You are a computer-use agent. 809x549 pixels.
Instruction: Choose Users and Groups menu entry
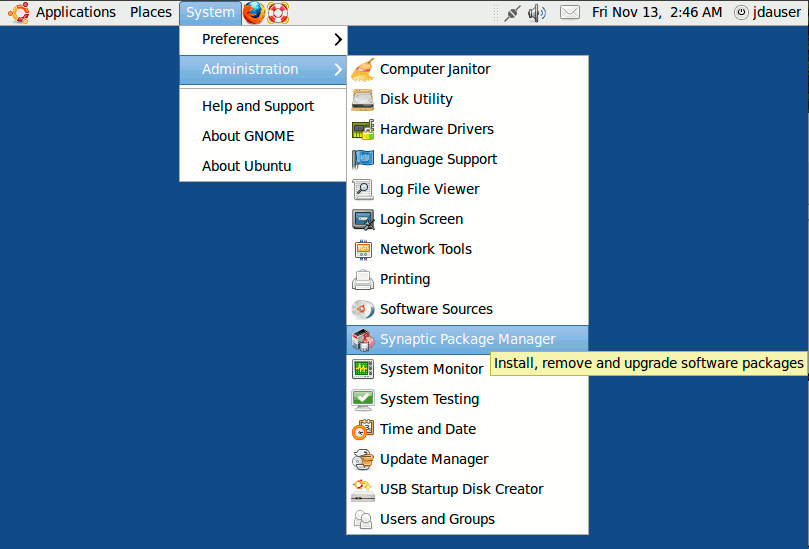437,520
